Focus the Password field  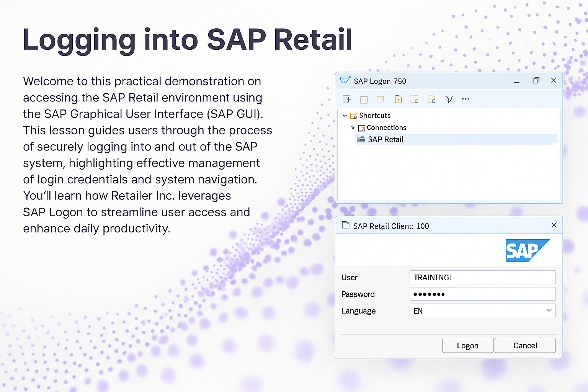click(482, 294)
